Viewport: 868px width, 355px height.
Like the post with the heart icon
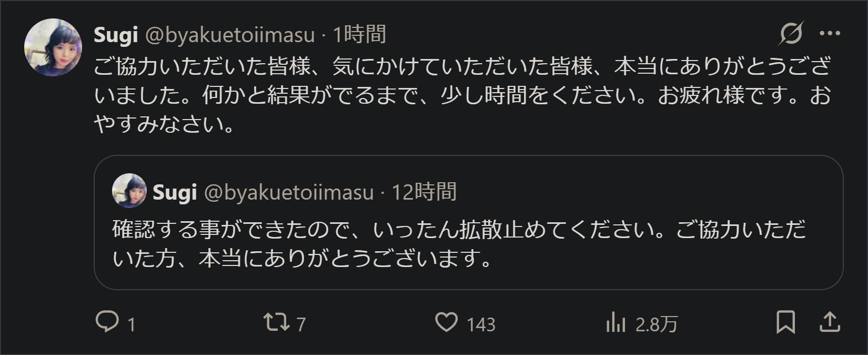pyautogui.click(x=446, y=322)
